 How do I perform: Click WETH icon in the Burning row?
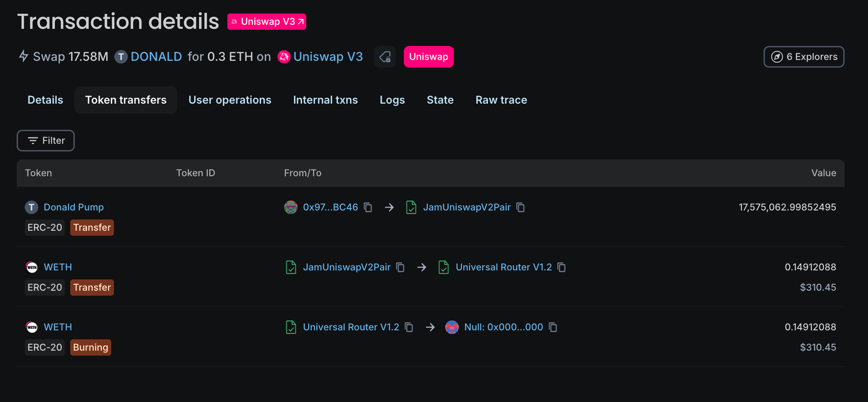32,327
